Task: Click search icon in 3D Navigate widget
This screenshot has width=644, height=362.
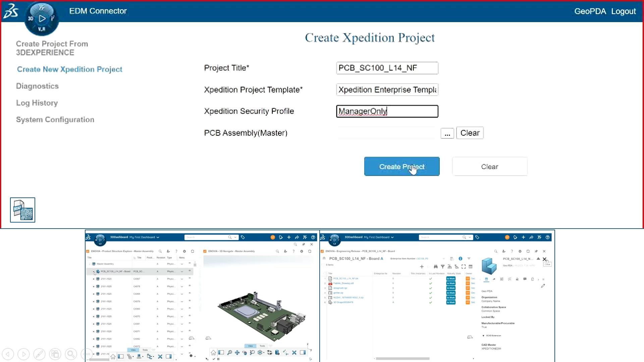Action: tap(277, 251)
